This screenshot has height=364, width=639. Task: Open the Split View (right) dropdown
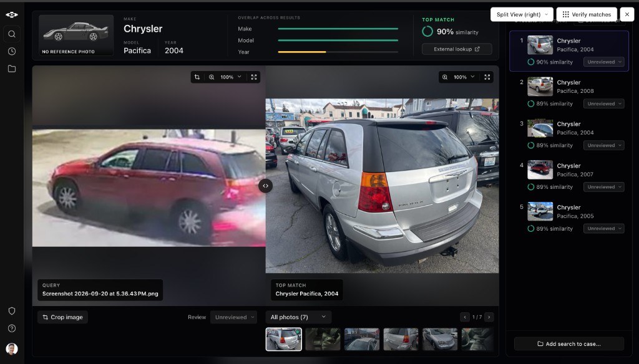(522, 14)
